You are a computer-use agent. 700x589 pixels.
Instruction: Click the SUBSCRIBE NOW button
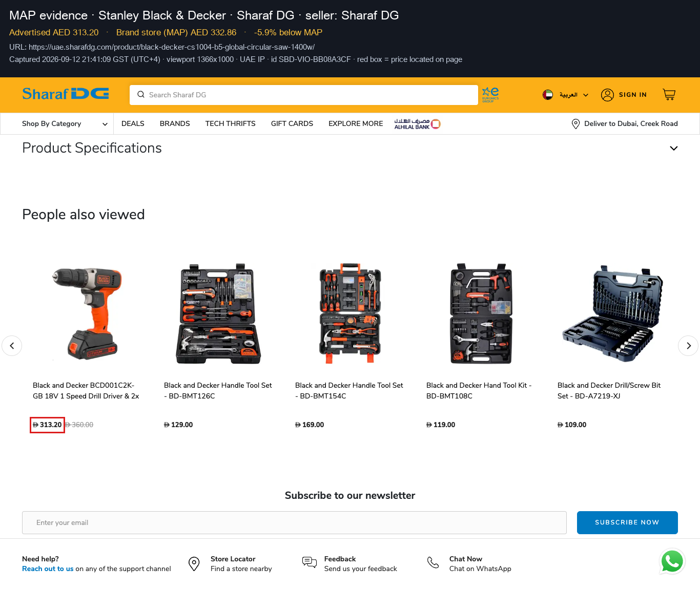click(627, 522)
